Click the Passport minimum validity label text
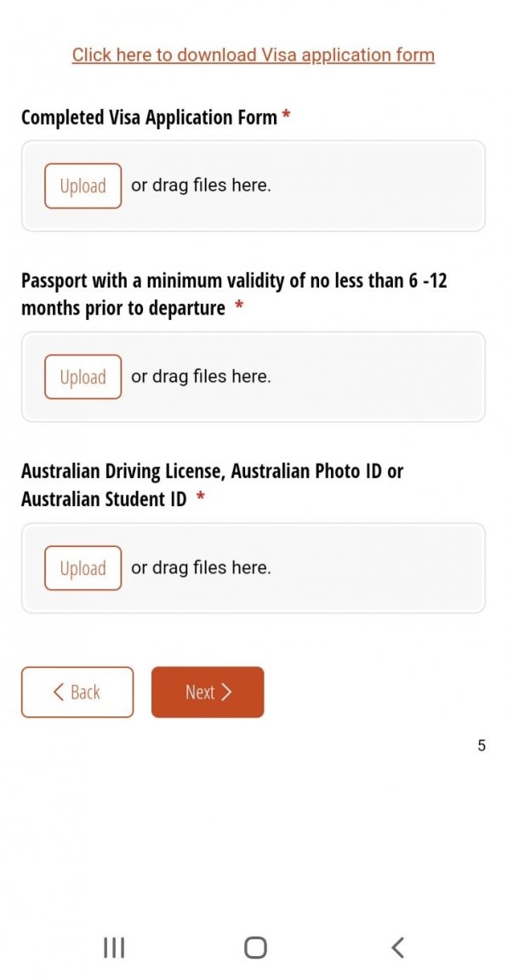Viewport: 507px width, 980px height. [234, 293]
